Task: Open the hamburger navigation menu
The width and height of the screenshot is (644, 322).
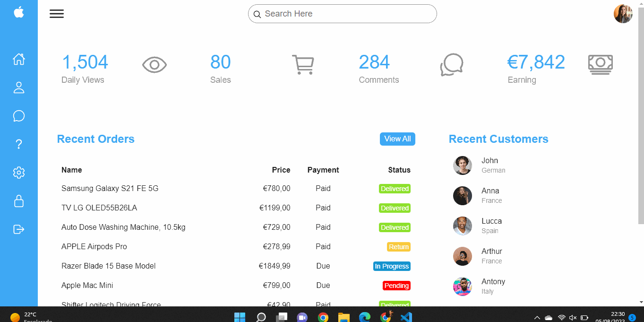Action: coord(57,13)
